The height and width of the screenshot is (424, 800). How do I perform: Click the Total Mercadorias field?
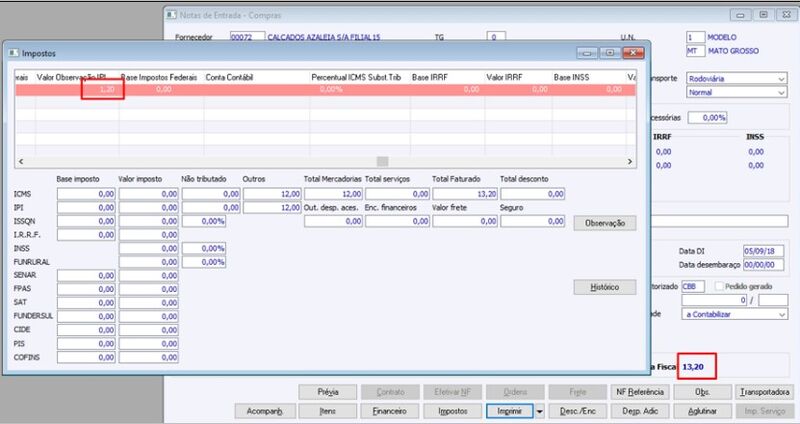point(334,194)
